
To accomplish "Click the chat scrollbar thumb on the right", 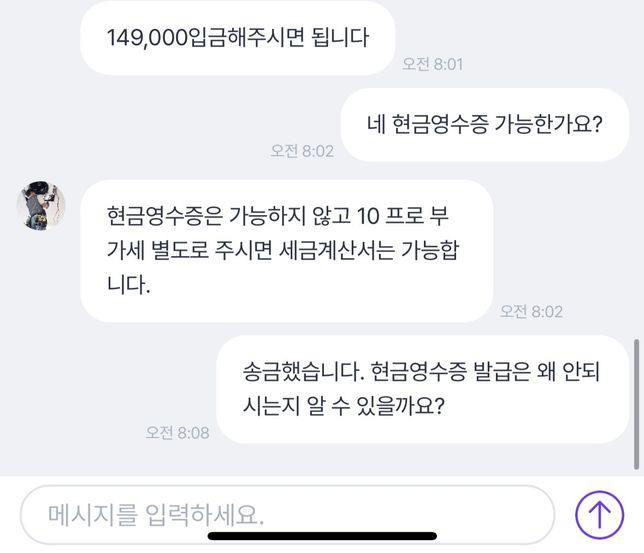I will point(636,404).
